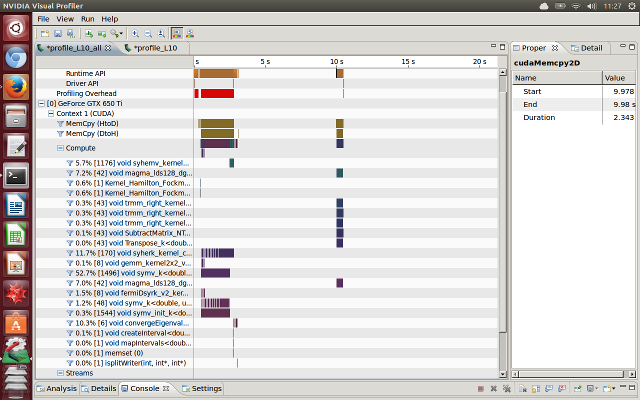The width and height of the screenshot is (640, 400).
Task: Toggle the second timeline color mode button
Action: (190, 34)
